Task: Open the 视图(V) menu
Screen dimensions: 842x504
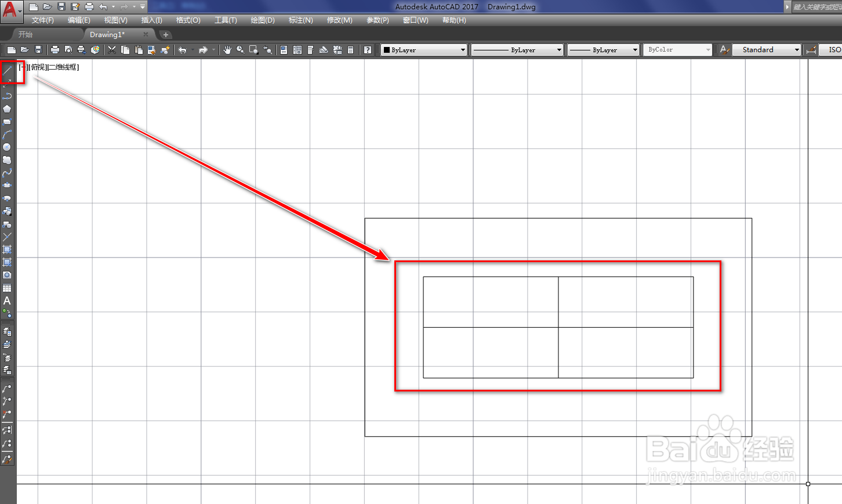Action: coord(115,20)
